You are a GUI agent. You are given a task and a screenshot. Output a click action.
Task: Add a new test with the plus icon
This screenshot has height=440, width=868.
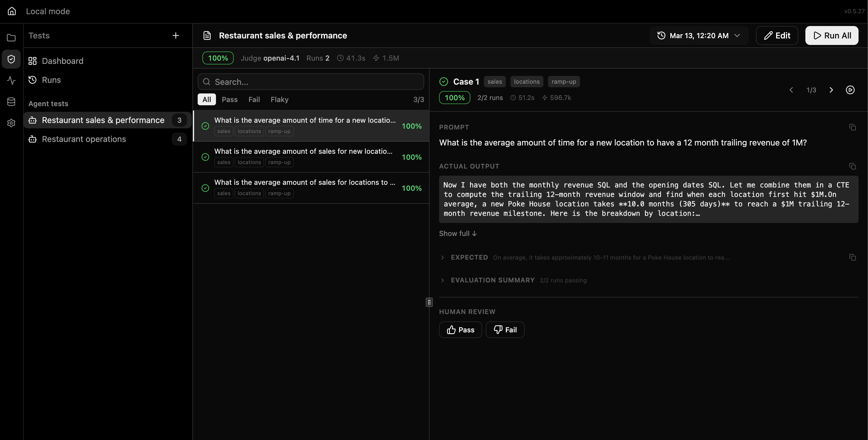tap(175, 35)
